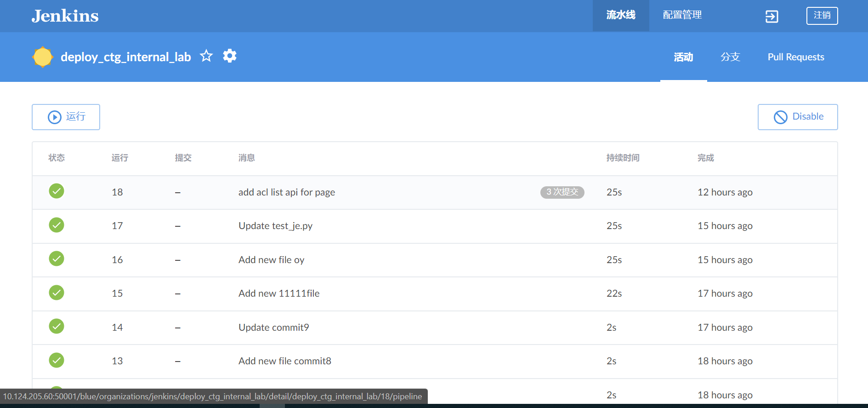Open run with message 'Update test_je.py'
The image size is (868, 408).
click(275, 226)
